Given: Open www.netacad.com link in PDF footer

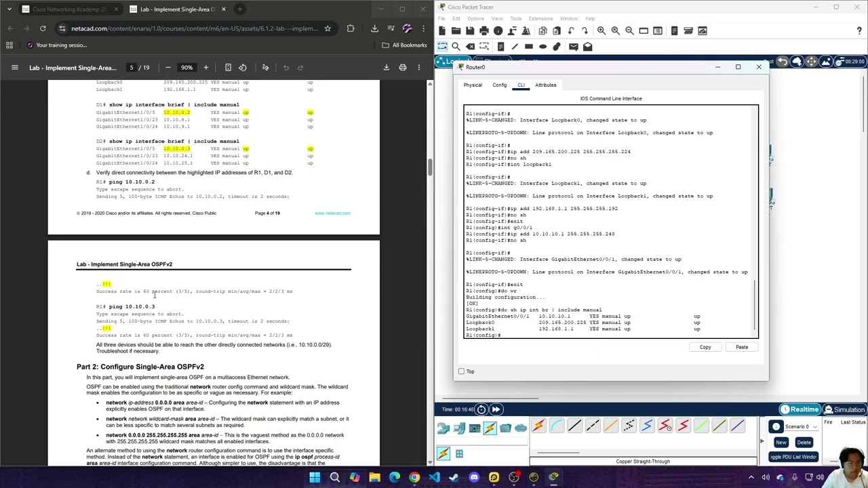Looking at the screenshot, I should [332, 213].
